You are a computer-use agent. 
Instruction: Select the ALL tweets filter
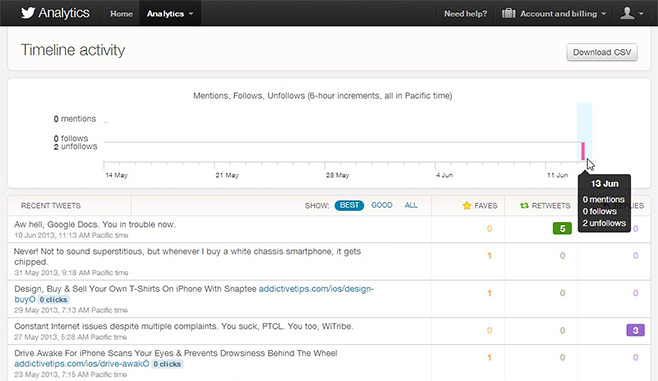(411, 205)
